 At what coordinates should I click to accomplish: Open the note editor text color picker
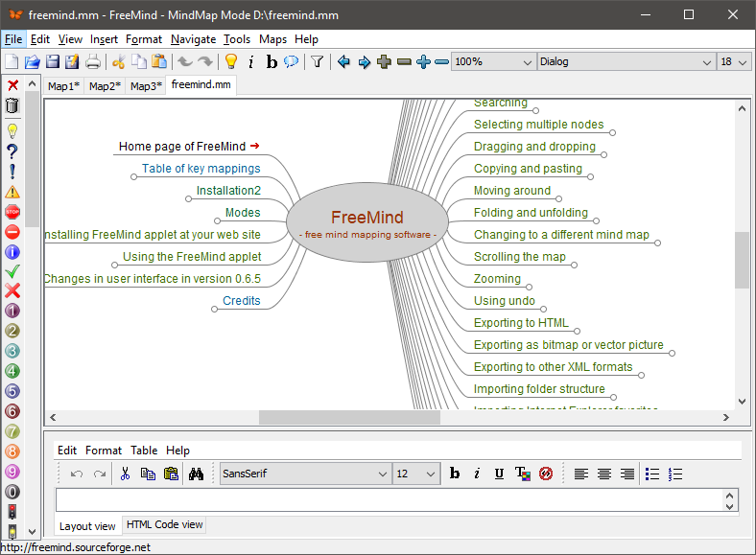(523, 474)
